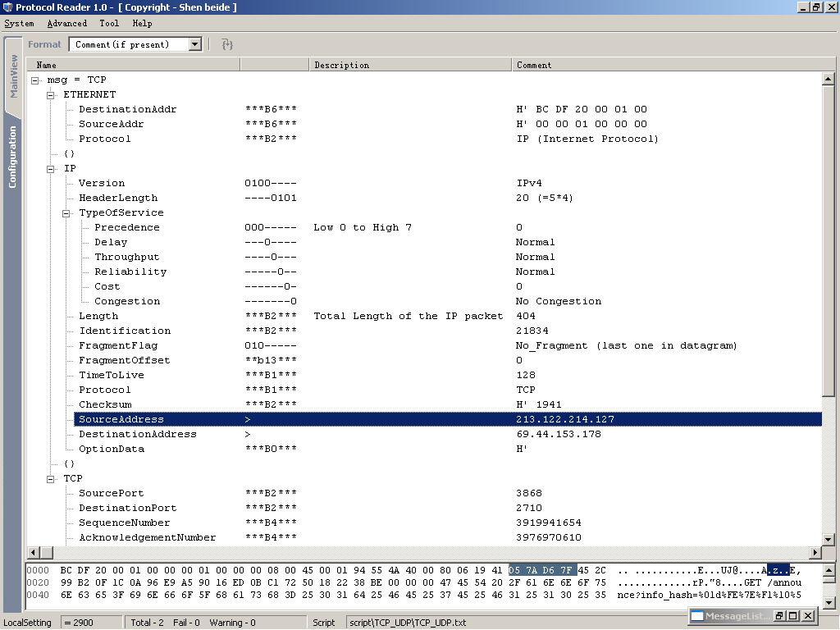
Task: Open the Format dropdown arrow
Action: [195, 44]
